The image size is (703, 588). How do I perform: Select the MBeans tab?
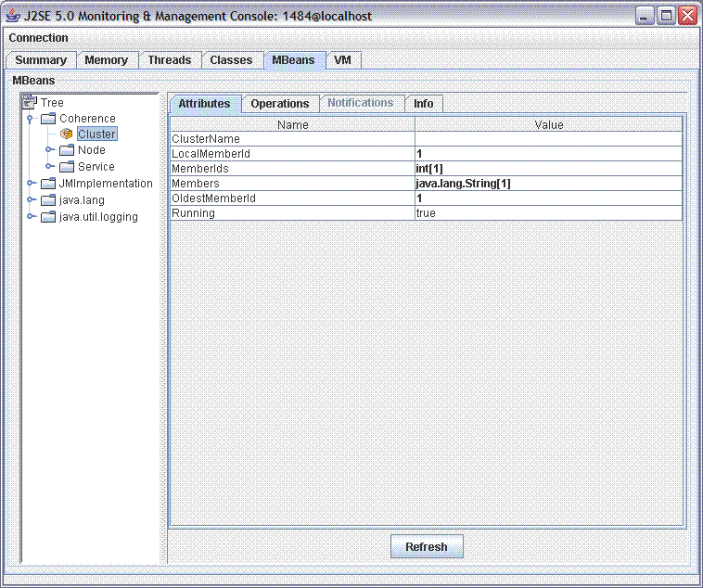click(x=293, y=60)
